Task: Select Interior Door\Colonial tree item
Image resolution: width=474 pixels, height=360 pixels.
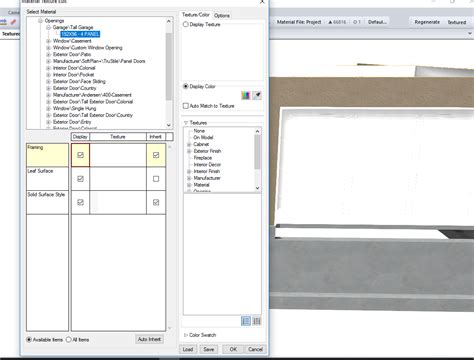Action: pyautogui.click(x=74, y=68)
